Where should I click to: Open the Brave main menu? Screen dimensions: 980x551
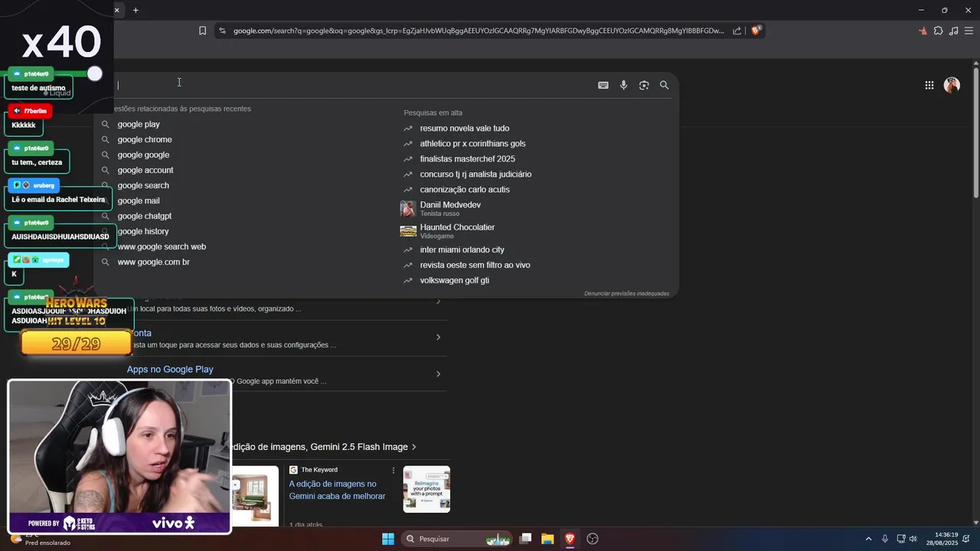point(969,31)
